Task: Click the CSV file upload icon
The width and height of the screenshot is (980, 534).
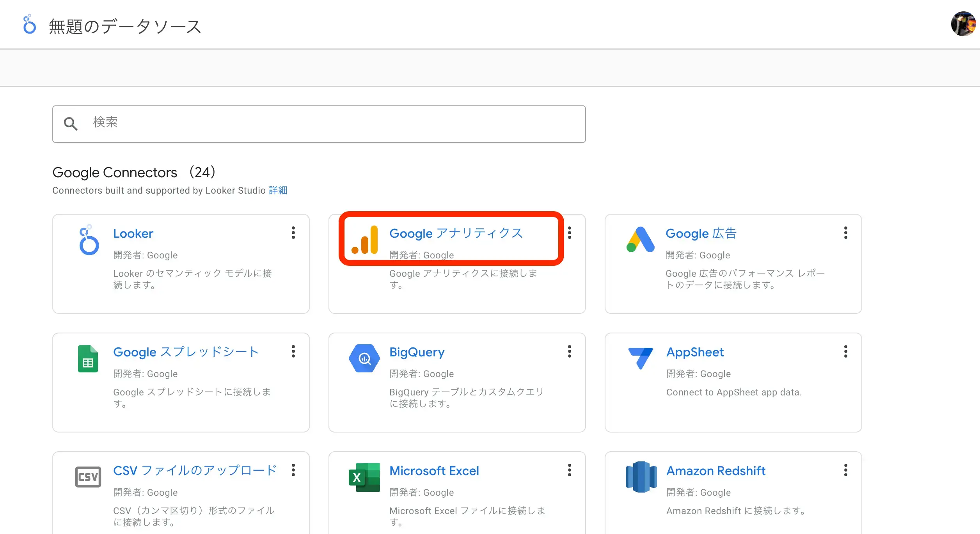Action: [88, 477]
